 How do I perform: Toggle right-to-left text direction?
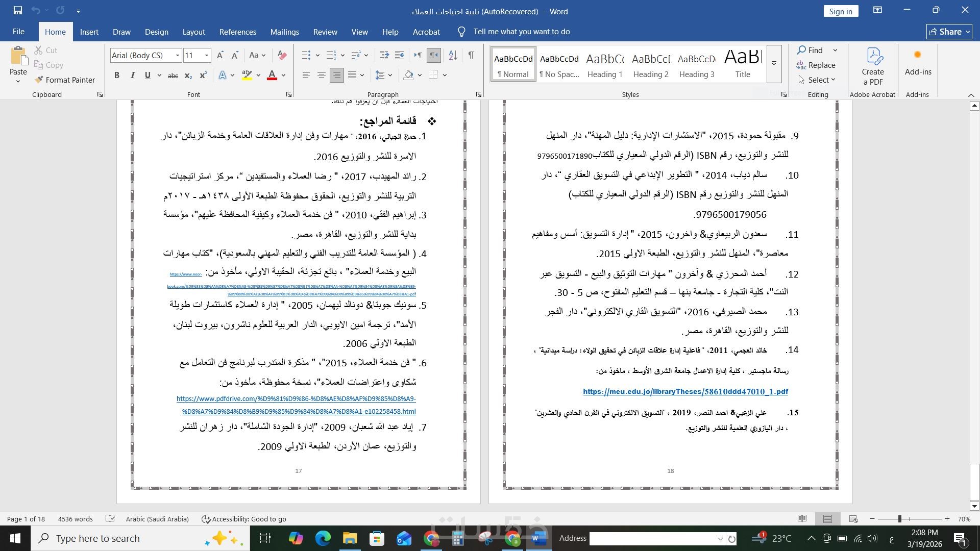[434, 55]
